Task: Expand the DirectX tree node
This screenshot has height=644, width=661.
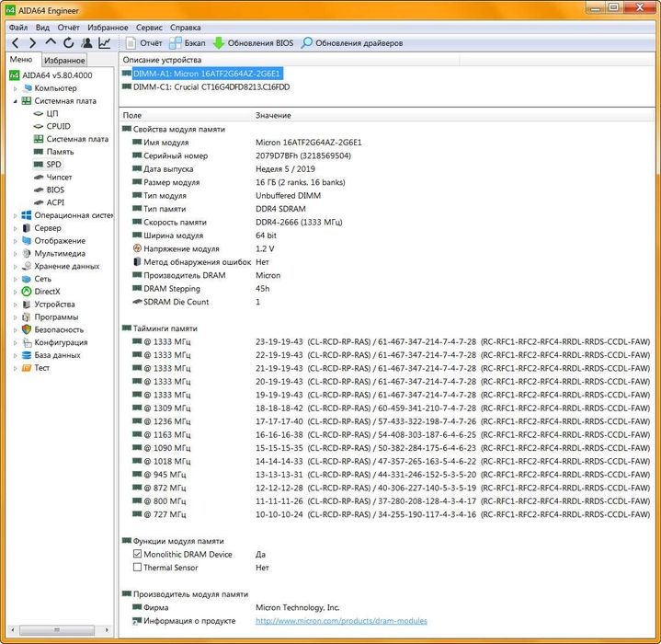Action: (16, 292)
